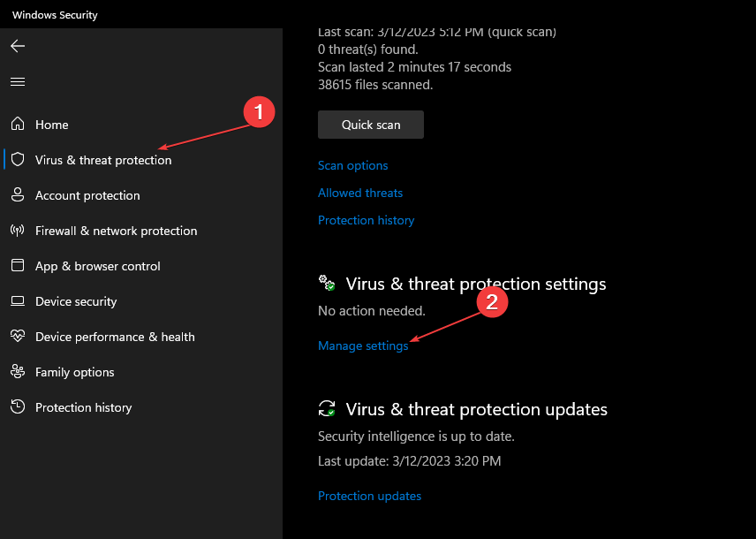Click Manage settings link
The image size is (756, 539).
[x=363, y=346]
